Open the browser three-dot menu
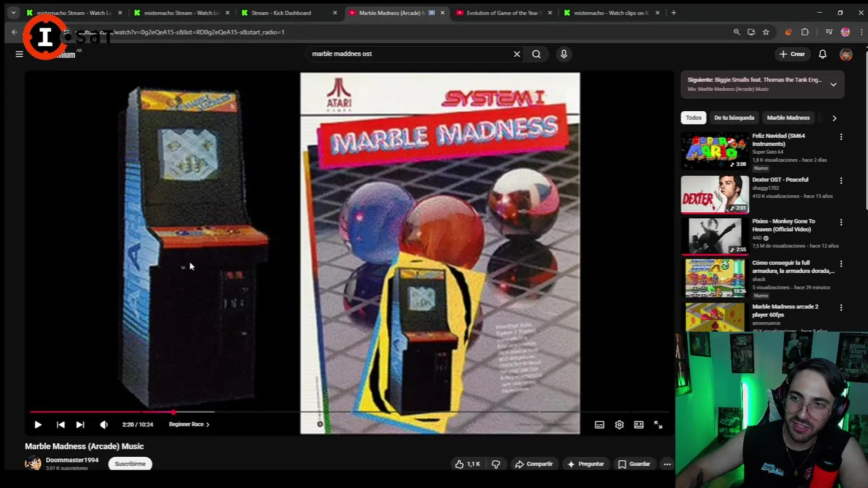This screenshot has height=488, width=868. click(861, 32)
